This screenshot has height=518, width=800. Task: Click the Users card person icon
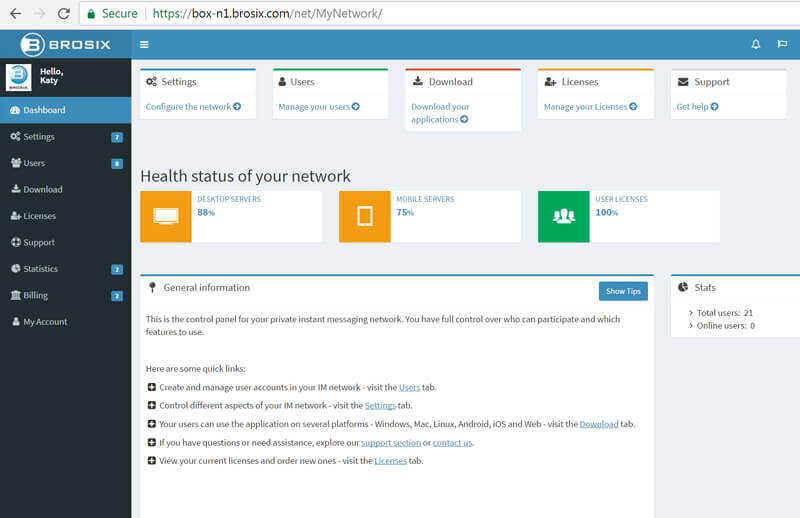click(x=282, y=82)
